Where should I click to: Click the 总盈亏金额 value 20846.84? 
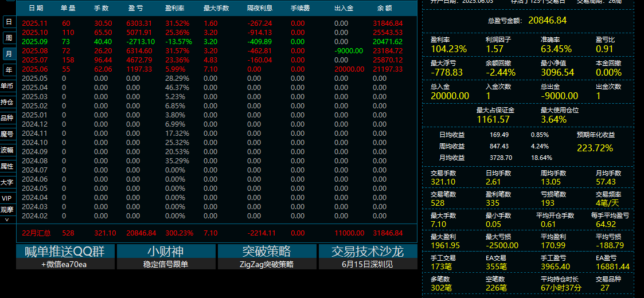click(547, 20)
